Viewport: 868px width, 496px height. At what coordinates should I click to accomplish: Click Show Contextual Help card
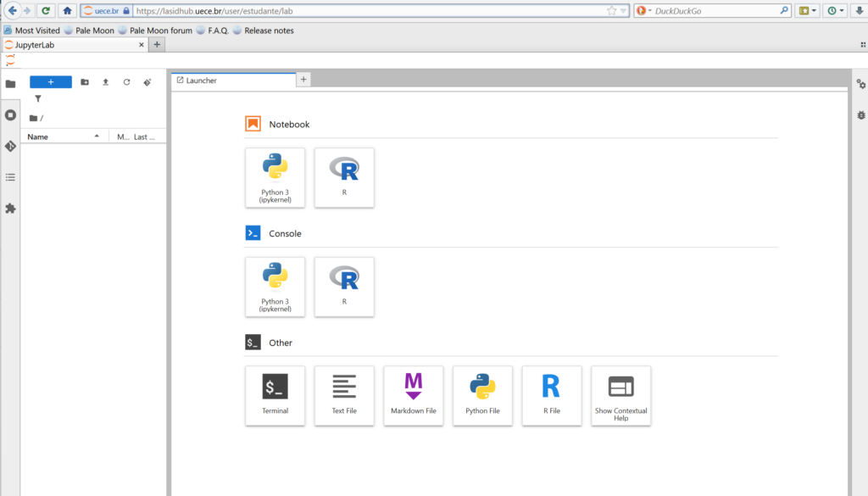[x=621, y=396]
